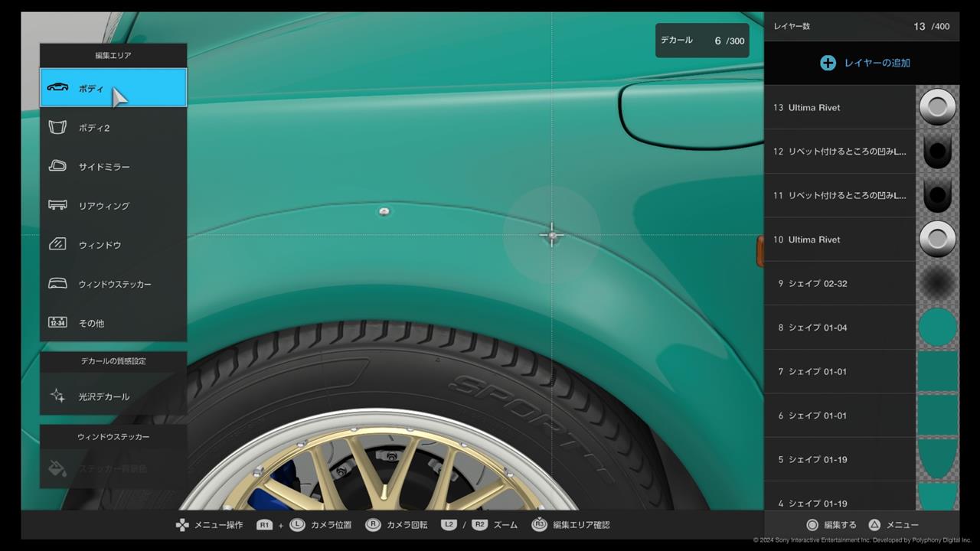This screenshot has height=551, width=980.
Task: Choose その他 edit area
Action: (113, 322)
